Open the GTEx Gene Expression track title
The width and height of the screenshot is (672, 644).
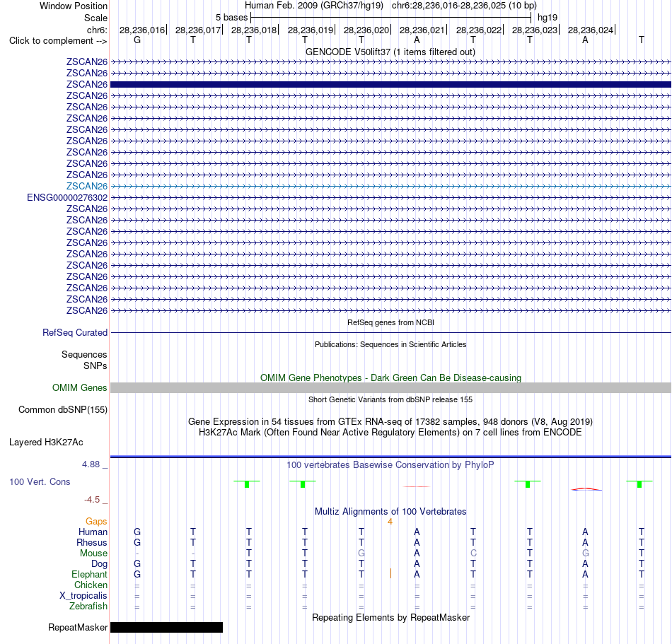[x=390, y=422]
